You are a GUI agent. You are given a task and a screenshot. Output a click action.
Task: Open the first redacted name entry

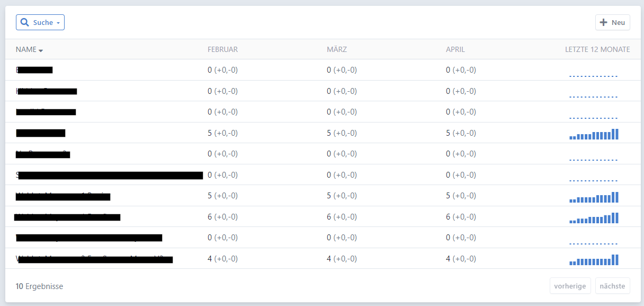pyautogui.click(x=34, y=70)
